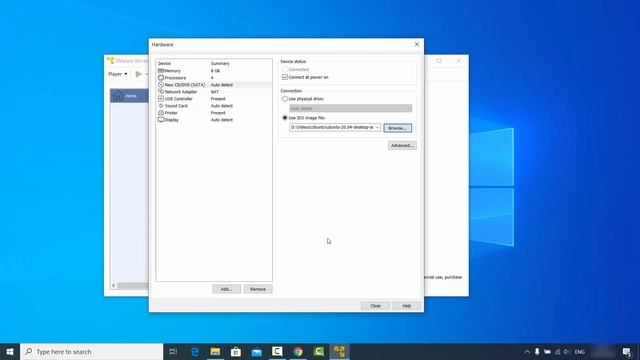Click the New CD/DVD (SATA) disc icon

point(161,84)
